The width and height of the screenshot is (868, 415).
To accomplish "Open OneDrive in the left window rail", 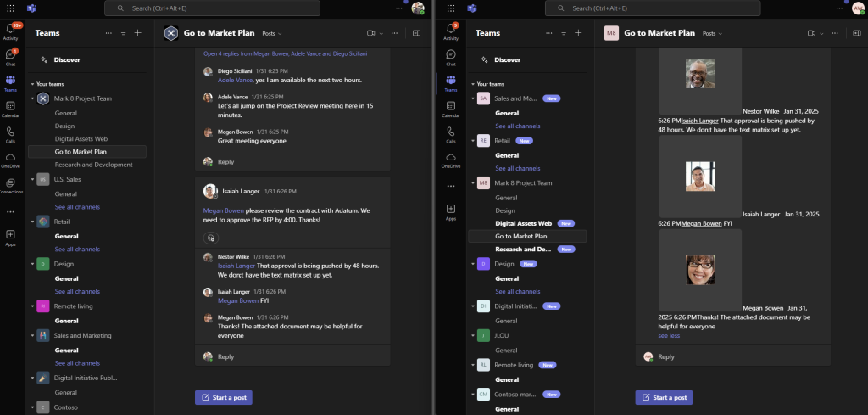I will click(10, 160).
